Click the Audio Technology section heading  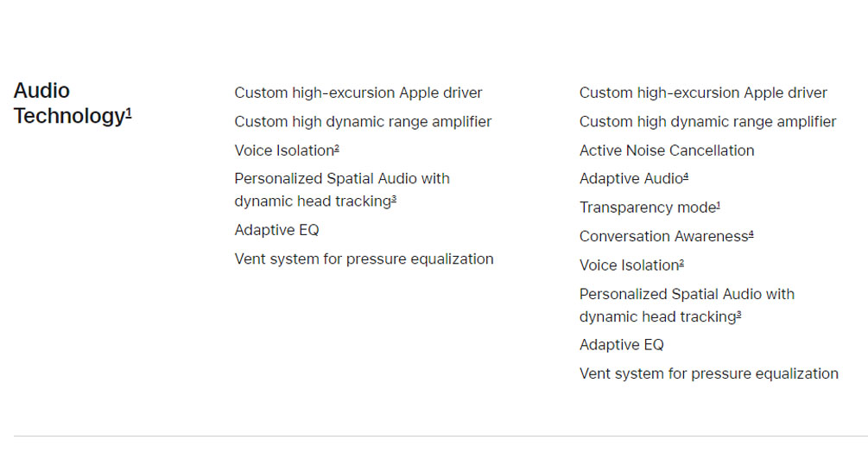[x=69, y=103]
